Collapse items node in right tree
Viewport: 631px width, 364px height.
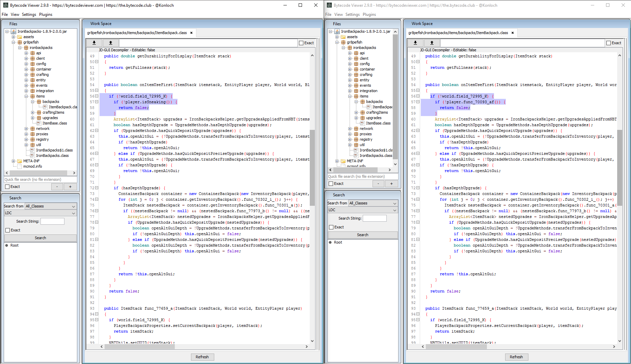tap(350, 96)
